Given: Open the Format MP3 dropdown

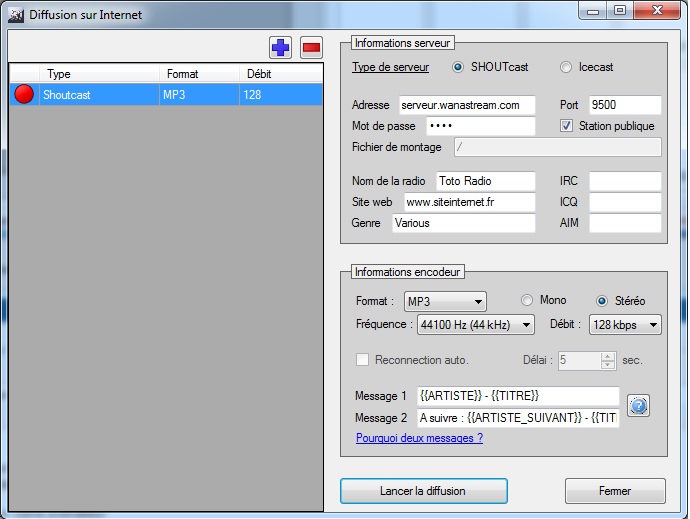Looking at the screenshot, I should (445, 301).
